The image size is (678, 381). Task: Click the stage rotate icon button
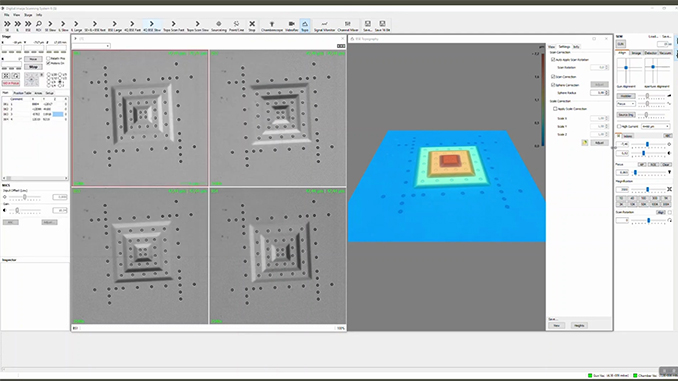coord(16,76)
